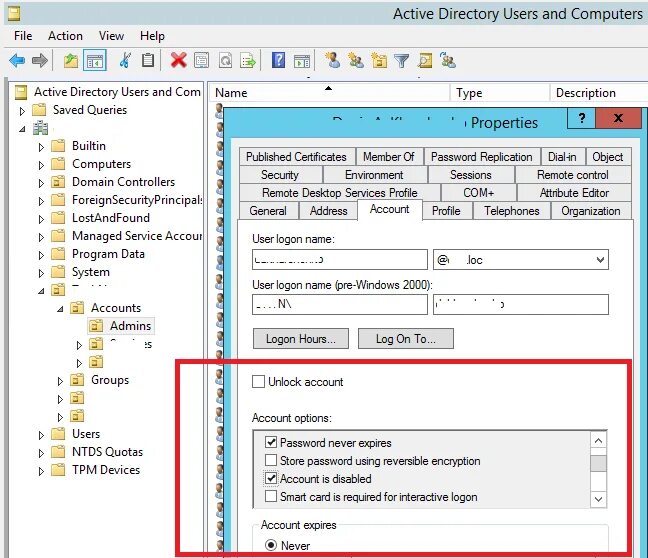Click the Export List toolbar icon
The image size is (648, 558).
point(248,61)
